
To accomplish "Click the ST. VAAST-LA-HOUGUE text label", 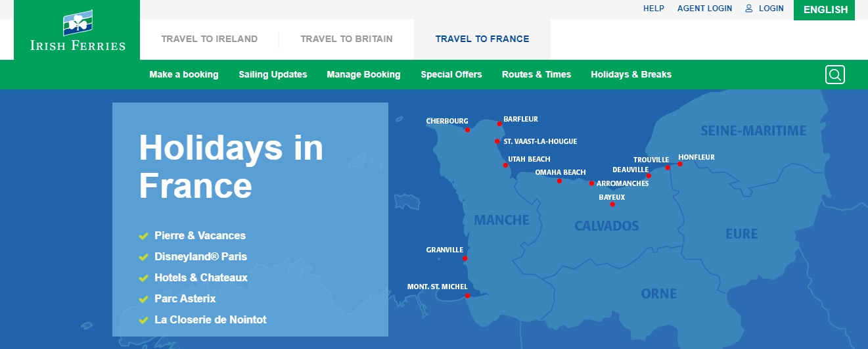I will pos(540,141).
